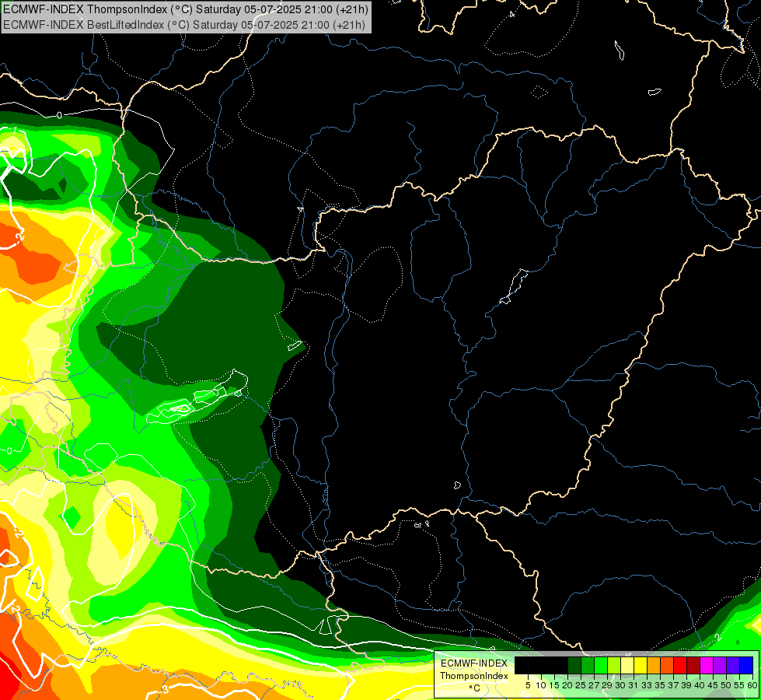Select the magenta 40-45 legend swatch
The image size is (761, 700).
tap(707, 665)
